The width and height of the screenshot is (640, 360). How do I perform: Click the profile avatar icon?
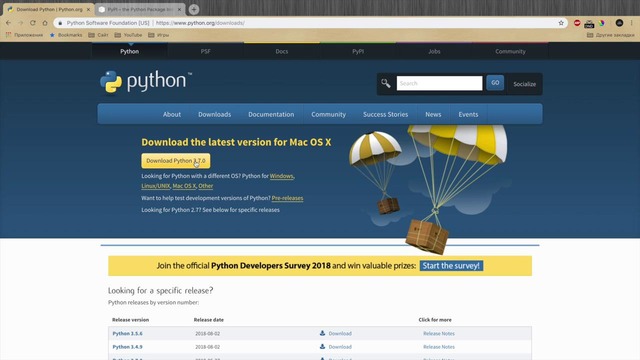point(619,23)
